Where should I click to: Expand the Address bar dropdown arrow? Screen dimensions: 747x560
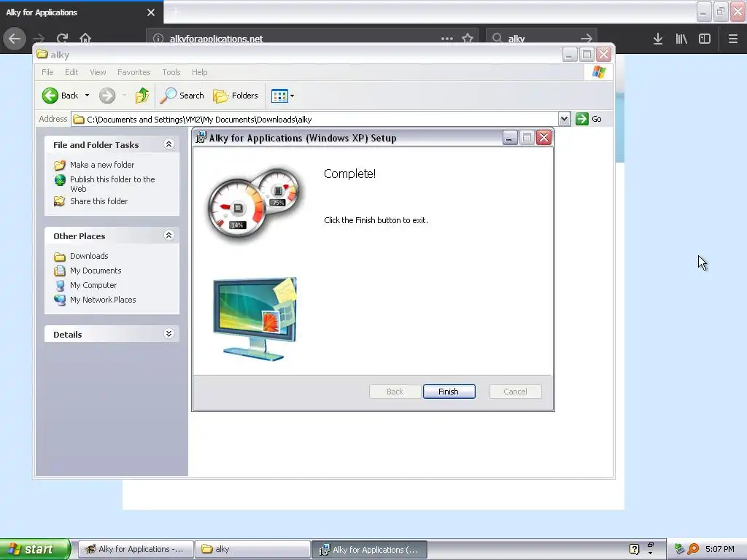click(564, 119)
